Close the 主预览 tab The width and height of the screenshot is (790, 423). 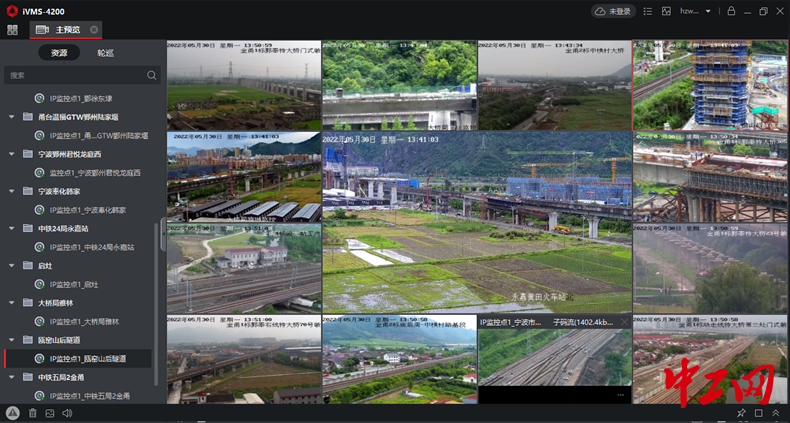pos(94,30)
